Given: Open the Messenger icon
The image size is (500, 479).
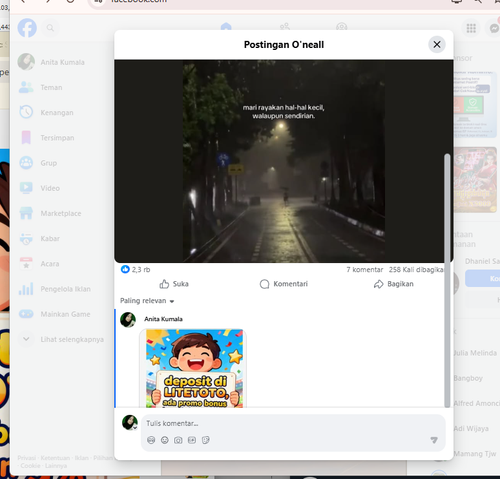Looking at the screenshot, I should tap(494, 28).
